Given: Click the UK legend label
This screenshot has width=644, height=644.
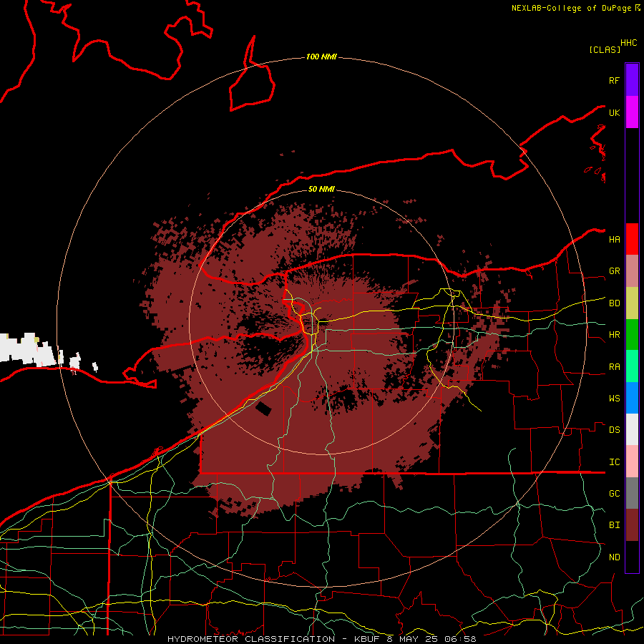Looking at the screenshot, I should pos(615,112).
